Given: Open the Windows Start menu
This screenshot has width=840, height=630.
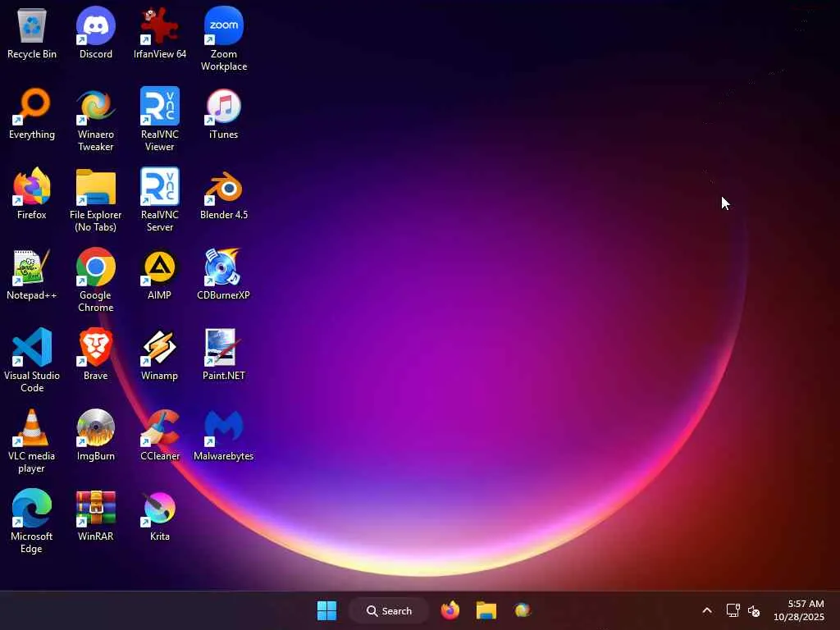Looking at the screenshot, I should point(326,610).
